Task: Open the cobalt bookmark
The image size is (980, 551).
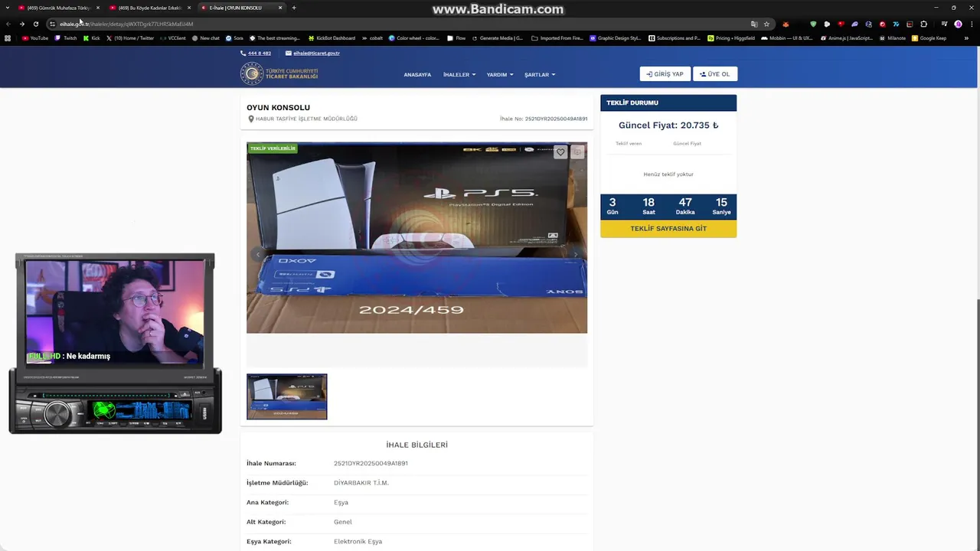Action: [372, 38]
